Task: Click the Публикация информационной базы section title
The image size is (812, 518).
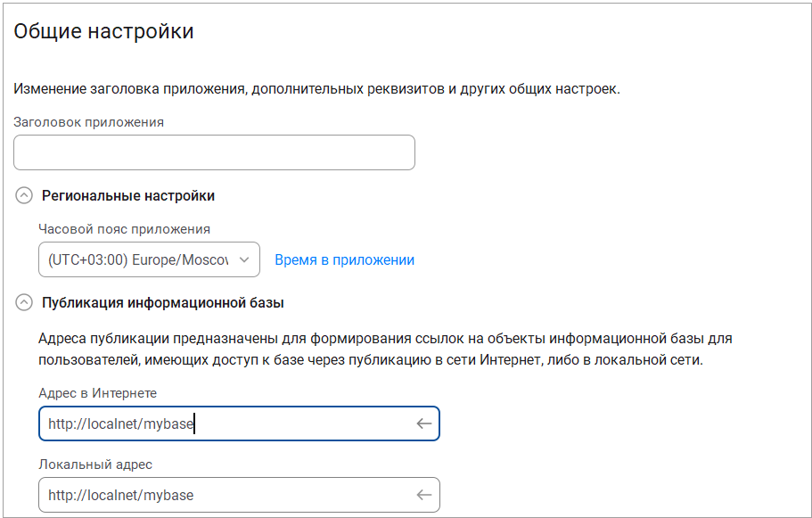Action: 163,302
